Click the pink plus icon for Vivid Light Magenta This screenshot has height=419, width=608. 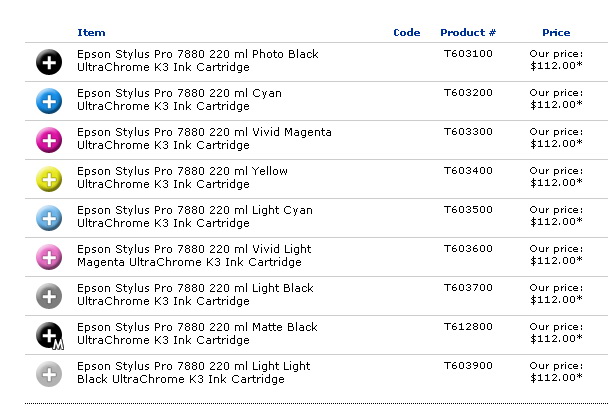[x=49, y=257]
